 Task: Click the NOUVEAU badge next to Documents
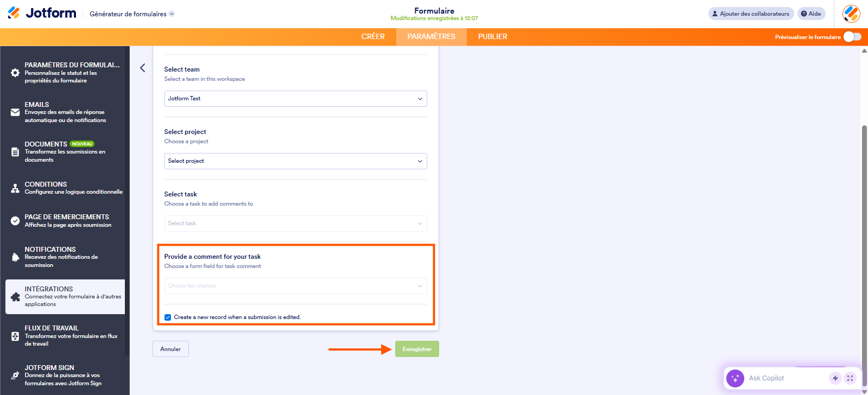pyautogui.click(x=82, y=144)
